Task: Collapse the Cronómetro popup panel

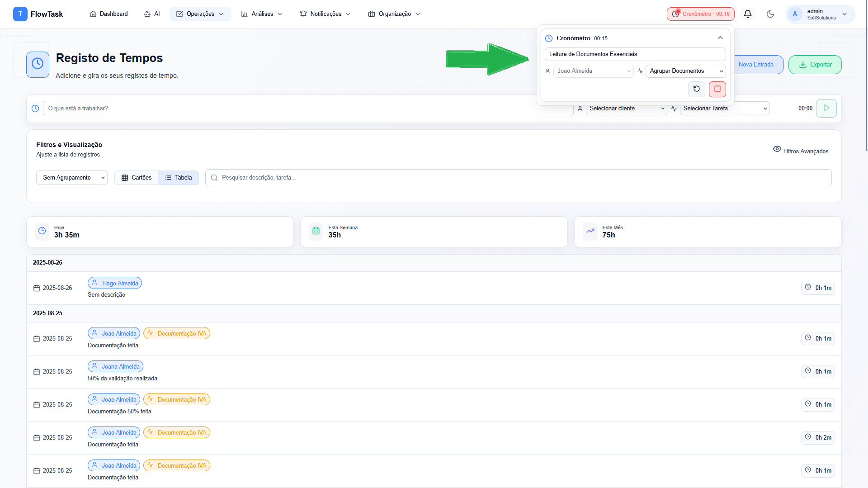Action: (x=720, y=38)
